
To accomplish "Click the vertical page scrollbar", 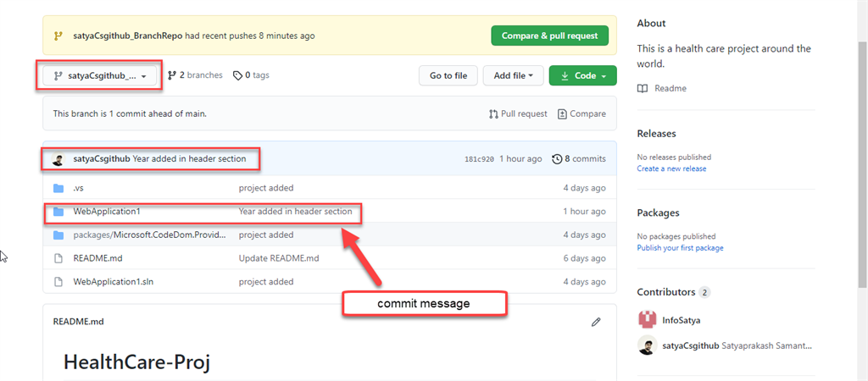I will (x=863, y=166).
